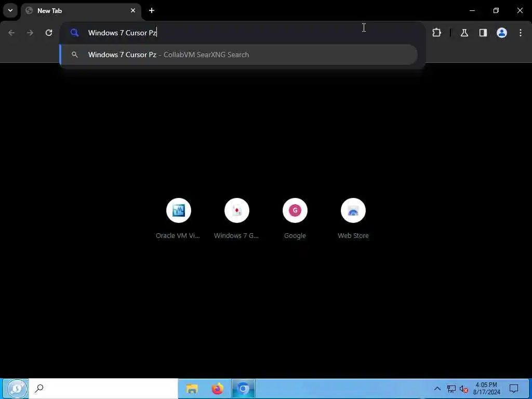Click the Reload page button
The width and height of the screenshot is (532, 399).
click(49, 33)
